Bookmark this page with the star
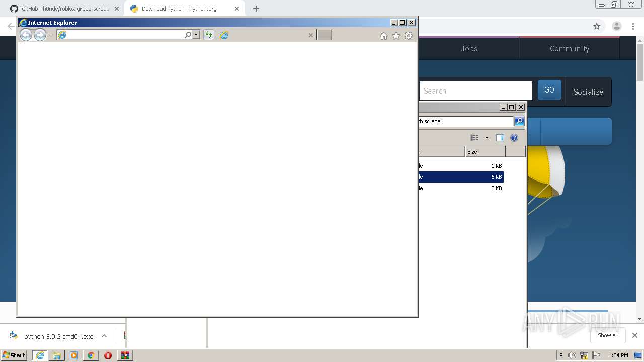 coord(597,26)
